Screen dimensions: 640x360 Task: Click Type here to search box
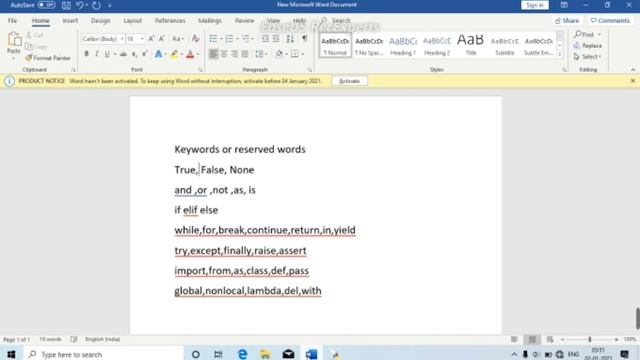coord(103,354)
